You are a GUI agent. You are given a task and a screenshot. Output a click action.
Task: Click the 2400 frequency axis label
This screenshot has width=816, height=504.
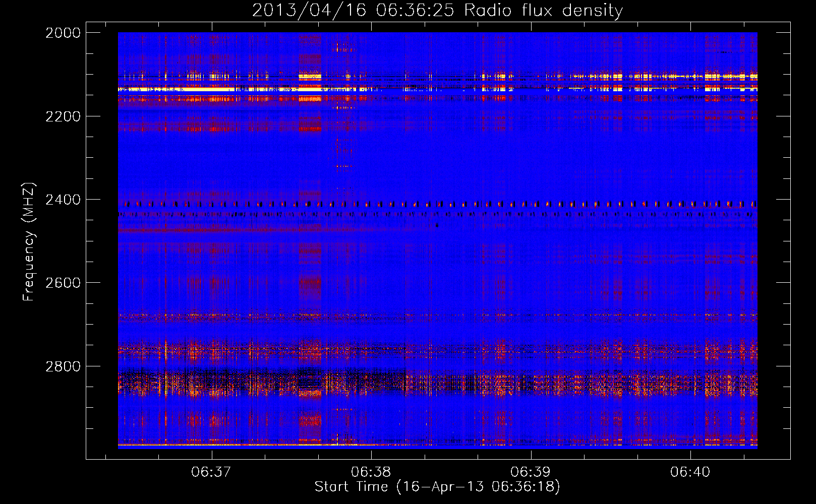tap(63, 200)
